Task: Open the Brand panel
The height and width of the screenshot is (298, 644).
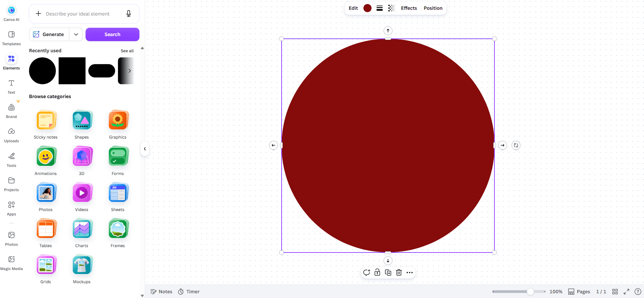Action: pos(11,111)
